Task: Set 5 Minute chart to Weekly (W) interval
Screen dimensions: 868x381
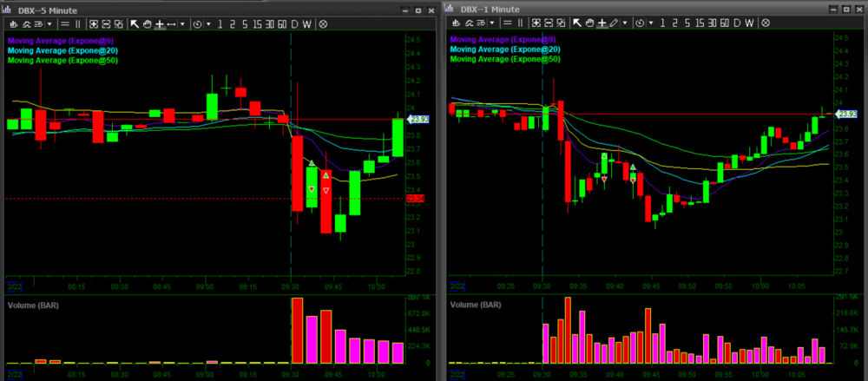Action: tap(306, 24)
